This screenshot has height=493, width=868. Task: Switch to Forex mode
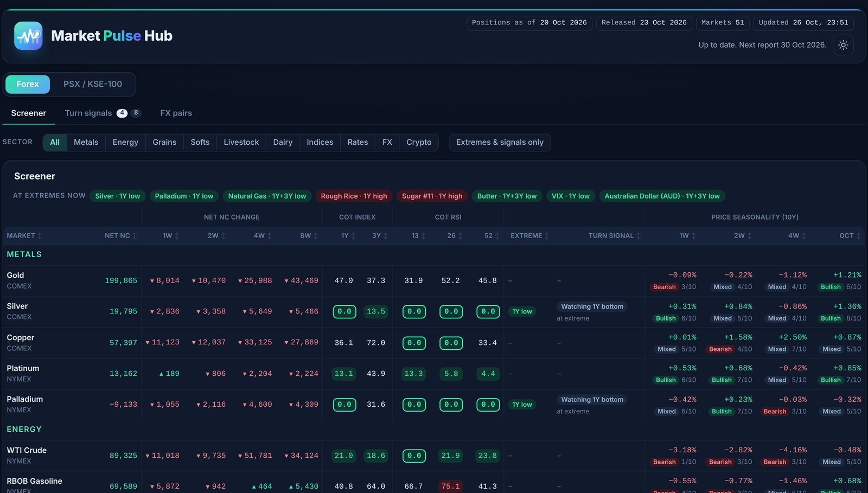[x=28, y=84]
